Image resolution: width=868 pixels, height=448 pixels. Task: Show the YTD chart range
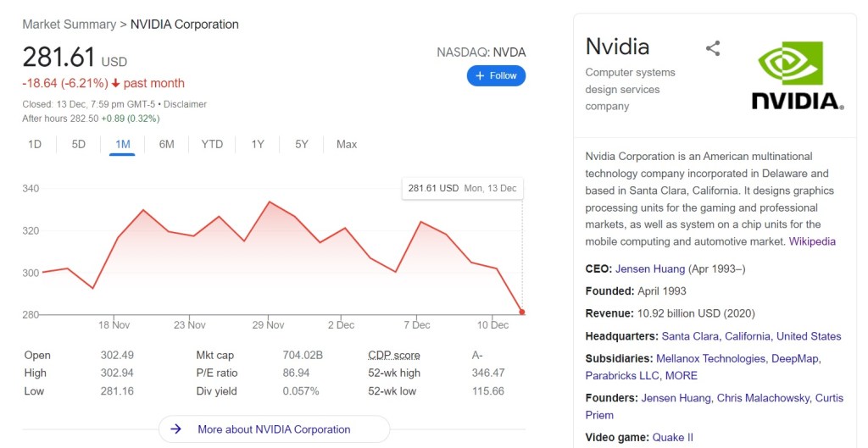click(x=212, y=144)
